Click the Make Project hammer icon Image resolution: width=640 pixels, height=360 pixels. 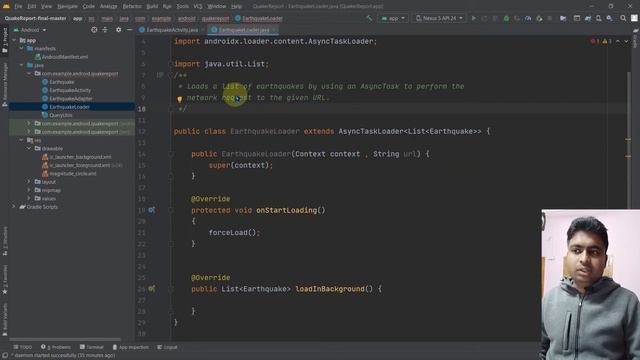[369, 18]
